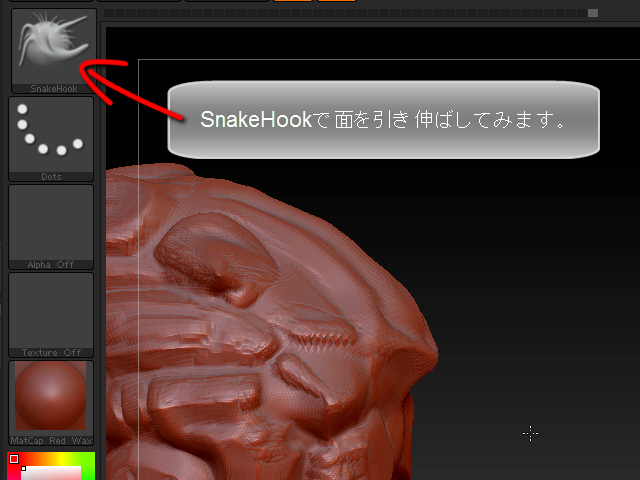Image resolution: width=640 pixels, height=480 pixels.
Task: Click the small gray square in top bar
Action: (x=593, y=13)
